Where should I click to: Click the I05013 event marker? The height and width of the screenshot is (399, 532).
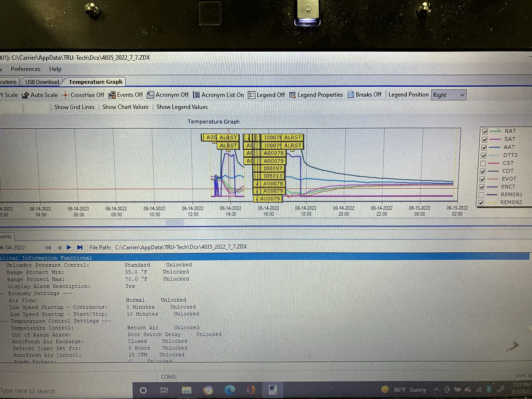click(273, 176)
